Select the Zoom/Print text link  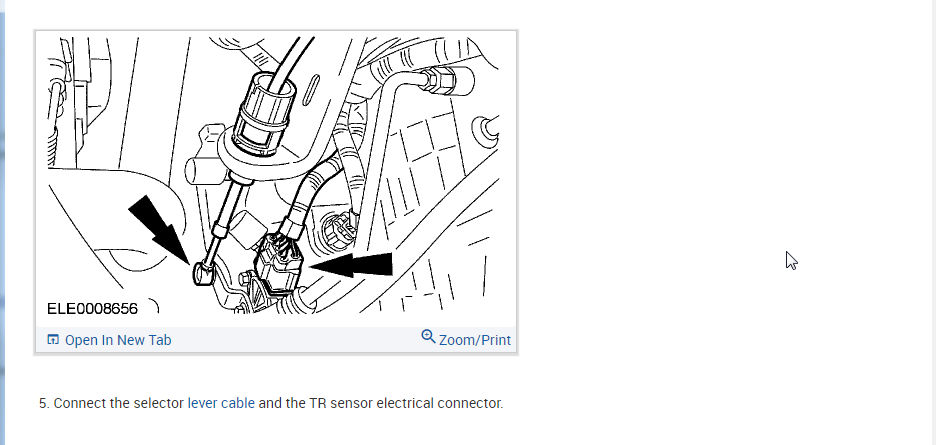point(475,340)
